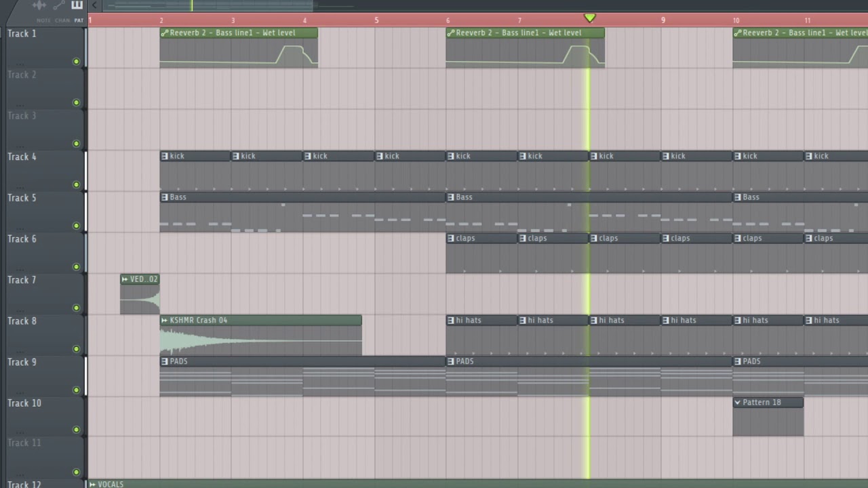Click icon of PADS clip at bar 2

click(165, 361)
